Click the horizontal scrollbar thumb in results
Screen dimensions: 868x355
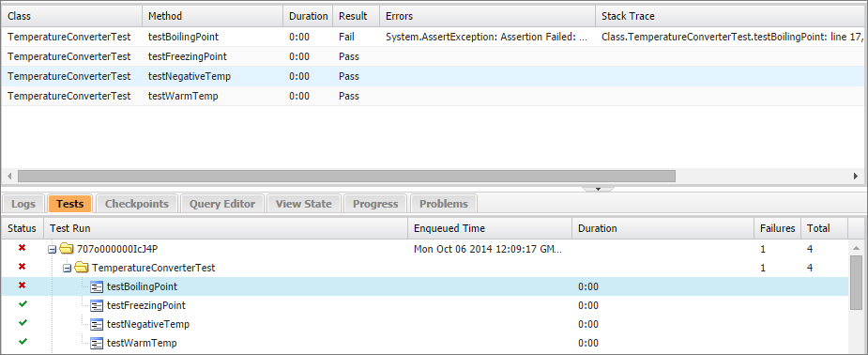coord(346,177)
